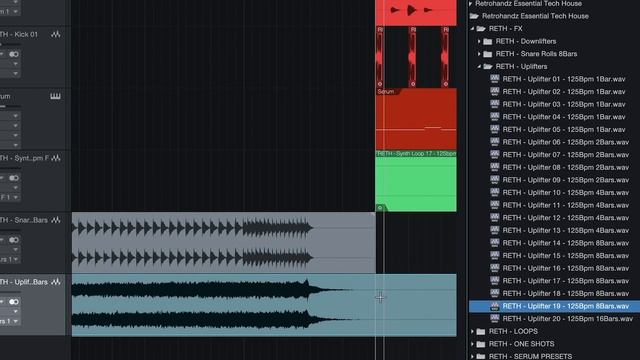Viewport: 640px width, 360px height.
Task: Select the Kick 01 track name
Action: pyautogui.click(x=19, y=35)
